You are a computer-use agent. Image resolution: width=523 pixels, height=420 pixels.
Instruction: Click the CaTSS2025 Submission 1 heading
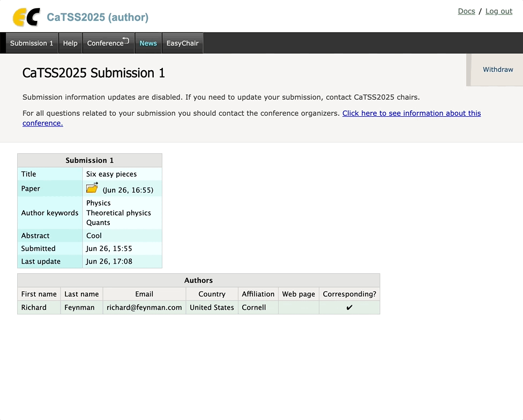point(94,73)
